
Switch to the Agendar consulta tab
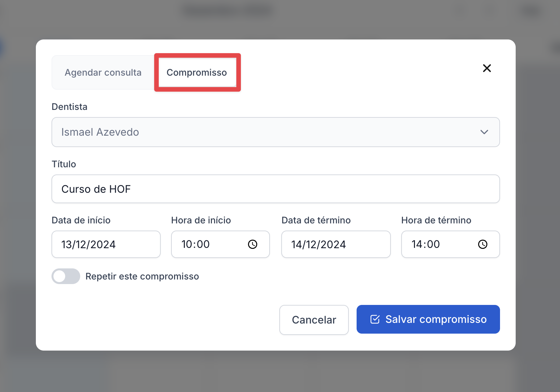pyautogui.click(x=103, y=72)
